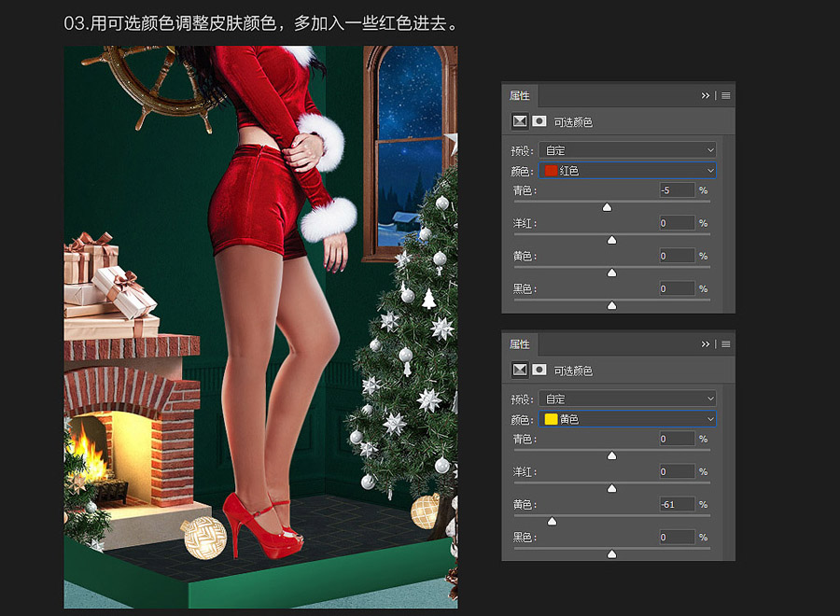
Task: Click the 青色 value field showing -5
Action: pos(677,190)
